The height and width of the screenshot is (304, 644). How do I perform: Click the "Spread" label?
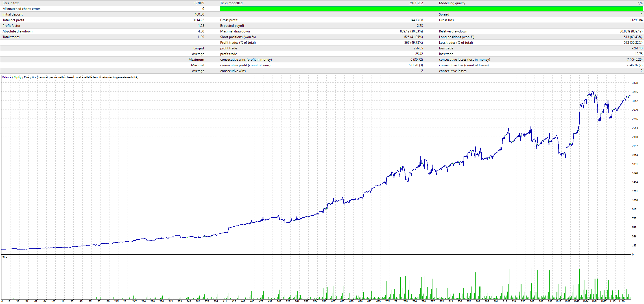444,14
